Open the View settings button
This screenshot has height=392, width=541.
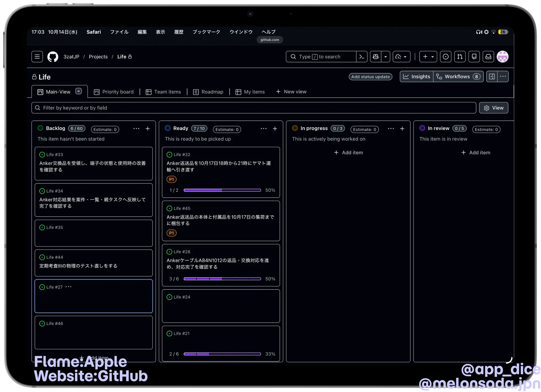(493, 108)
